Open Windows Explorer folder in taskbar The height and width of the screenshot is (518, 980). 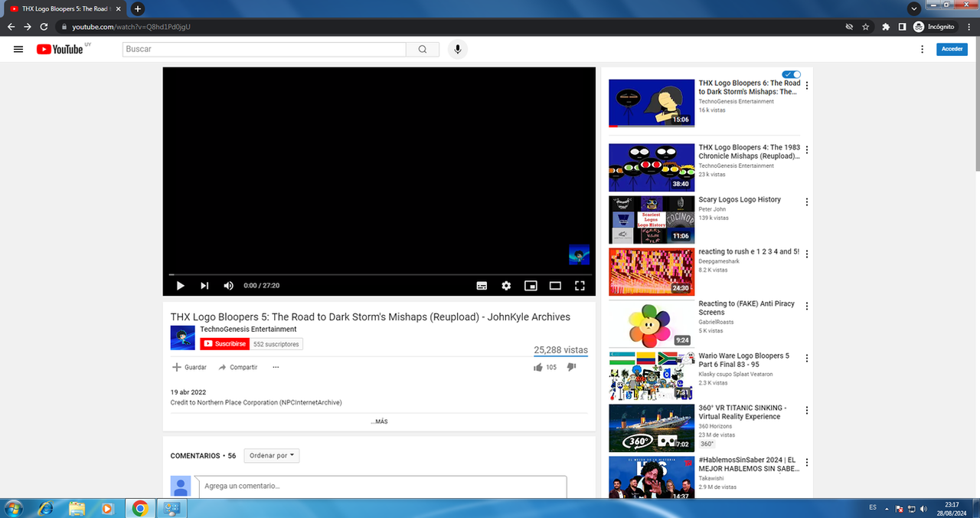77,508
